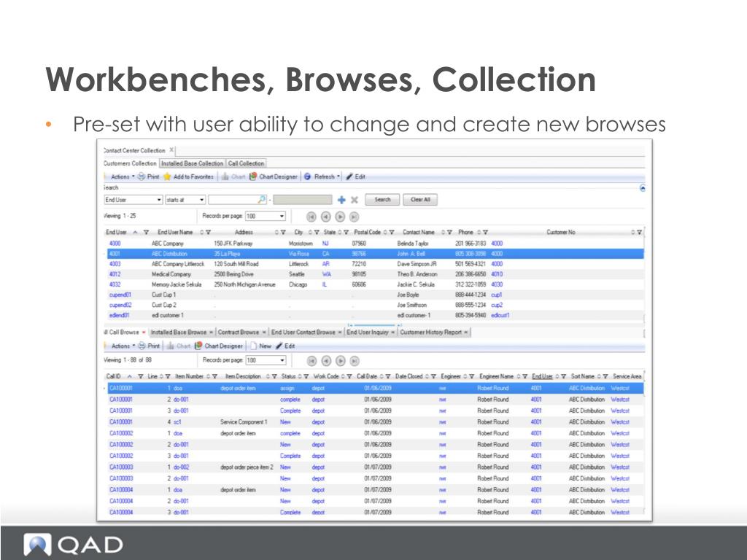The width and height of the screenshot is (747, 560).
Task: Open customer number link cup2
Action: point(497,306)
